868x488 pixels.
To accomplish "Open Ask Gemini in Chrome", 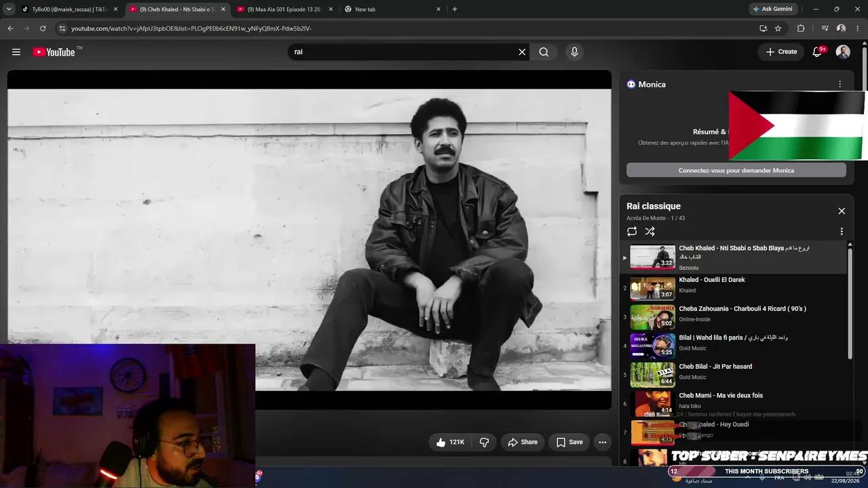I will click(772, 9).
